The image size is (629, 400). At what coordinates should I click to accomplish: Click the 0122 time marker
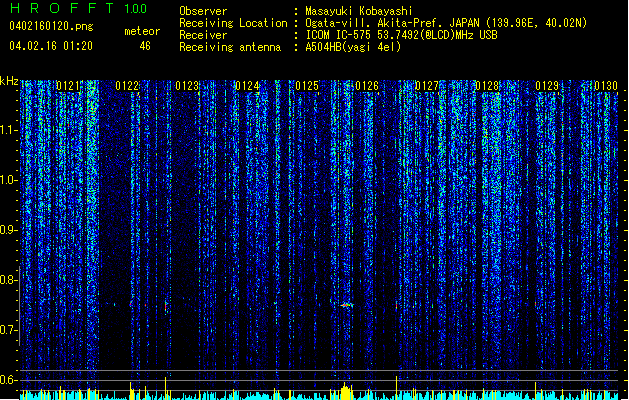[x=127, y=86]
